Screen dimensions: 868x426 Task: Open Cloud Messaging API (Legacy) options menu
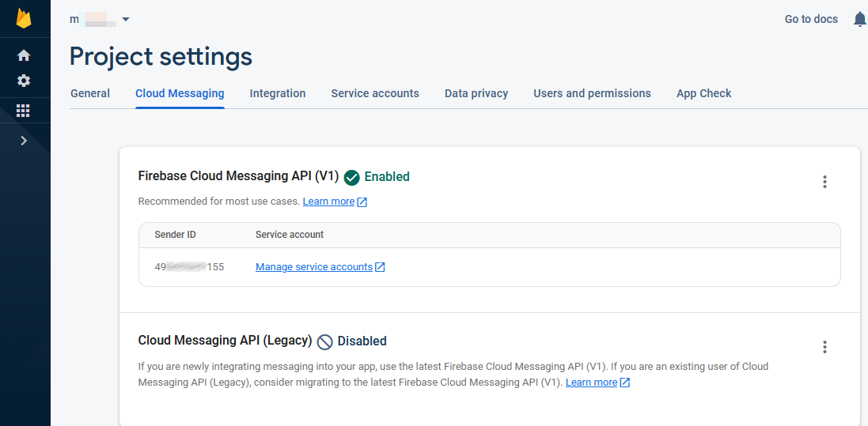pos(824,347)
